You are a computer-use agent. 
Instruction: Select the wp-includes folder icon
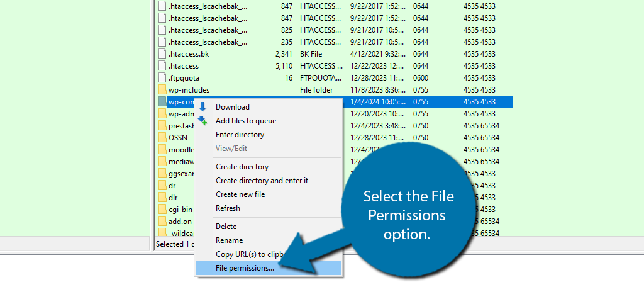coord(162,90)
